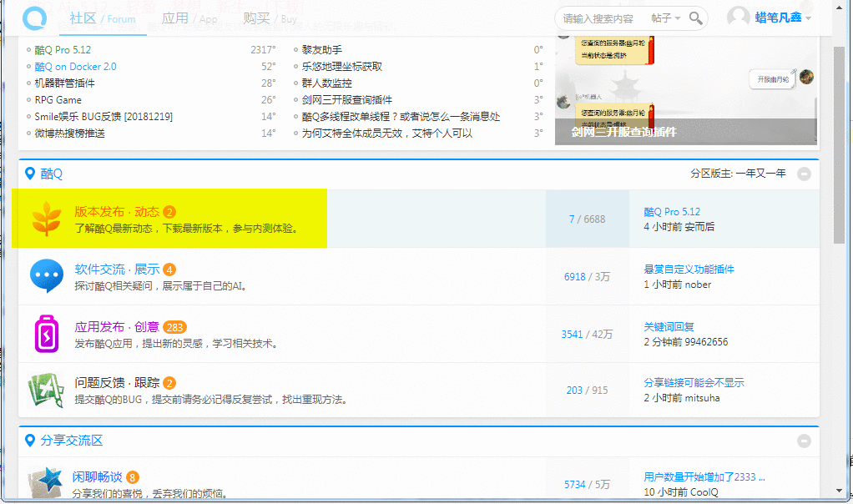853x504 pixels.
Task: Open the 微博热搜榜推送 thread
Action: click(69, 134)
